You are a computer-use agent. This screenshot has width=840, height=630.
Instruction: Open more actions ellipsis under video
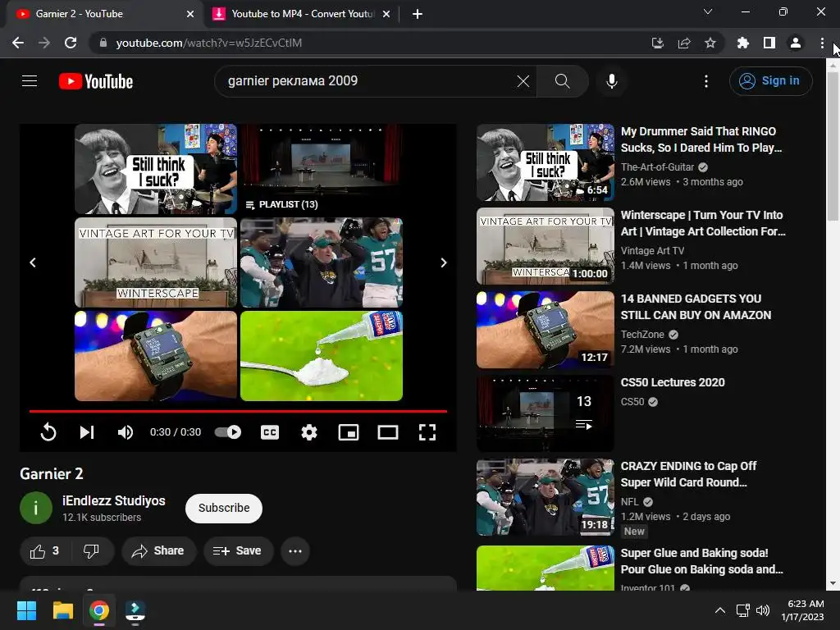pyautogui.click(x=295, y=550)
